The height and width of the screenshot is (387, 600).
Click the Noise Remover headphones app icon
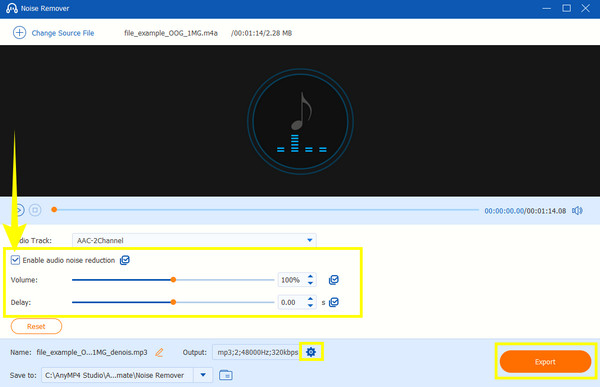[11, 8]
